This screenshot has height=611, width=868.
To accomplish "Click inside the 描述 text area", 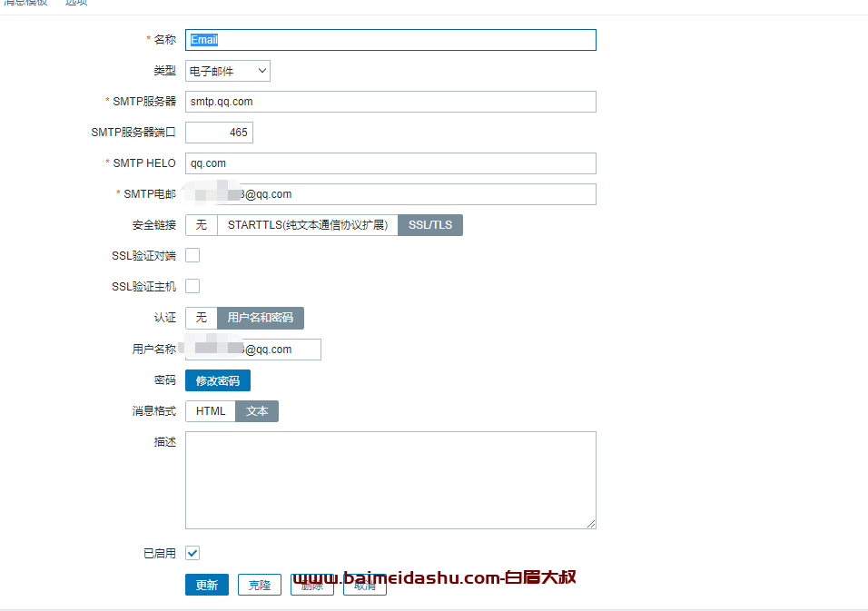I will tap(390, 480).
